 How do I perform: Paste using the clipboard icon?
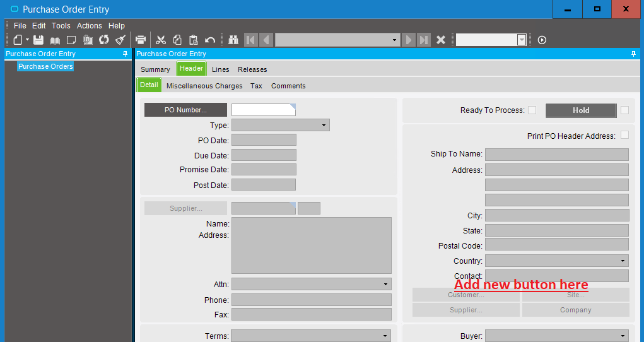(194, 40)
